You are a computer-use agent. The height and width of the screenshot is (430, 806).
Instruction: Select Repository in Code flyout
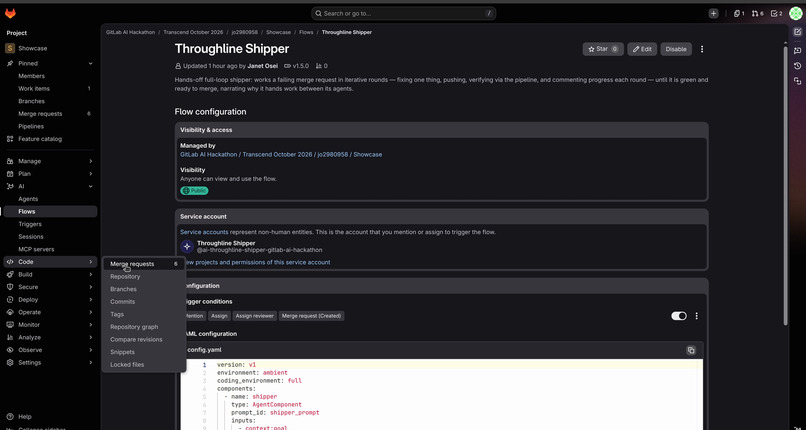[144, 276]
